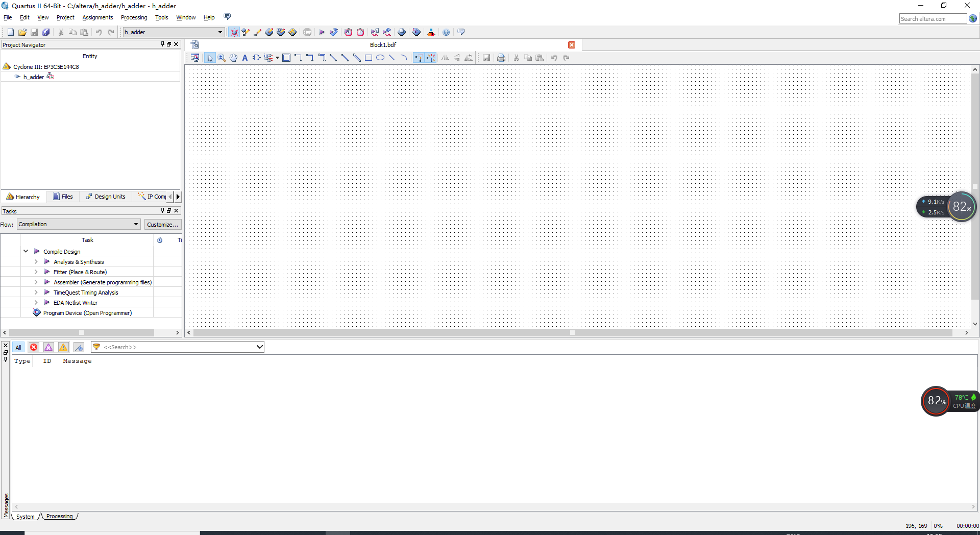
Task: Select the Arc drawing tool
Action: (x=404, y=58)
